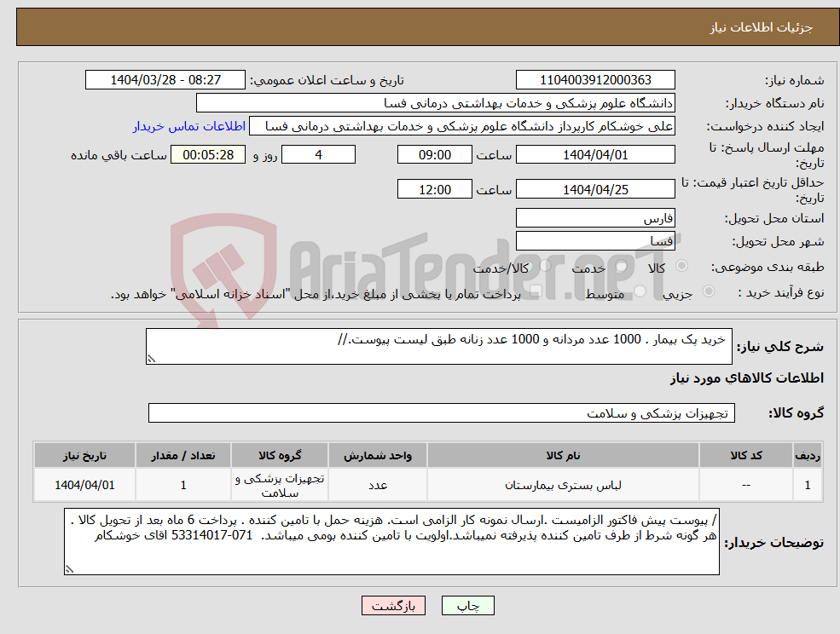
Task: Select the کالا radio button
Action: 682,266
